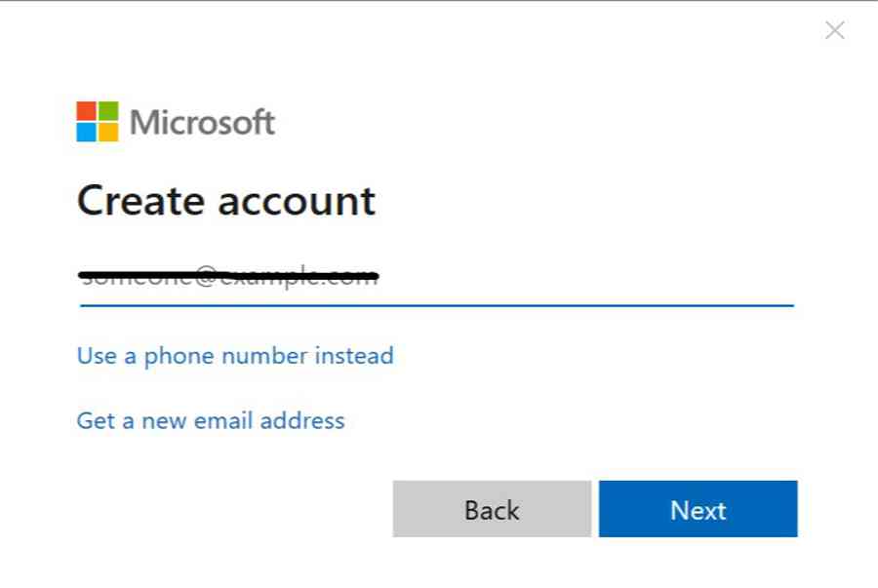Click the green square in Microsoft logo

coord(108,111)
